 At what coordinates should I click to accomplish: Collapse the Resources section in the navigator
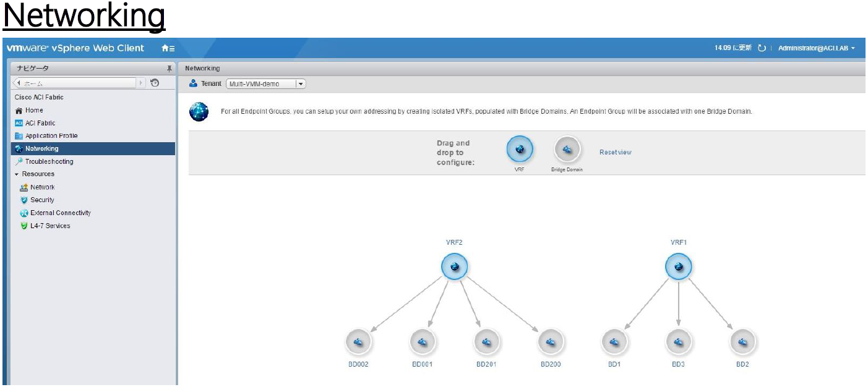pyautogui.click(x=17, y=174)
